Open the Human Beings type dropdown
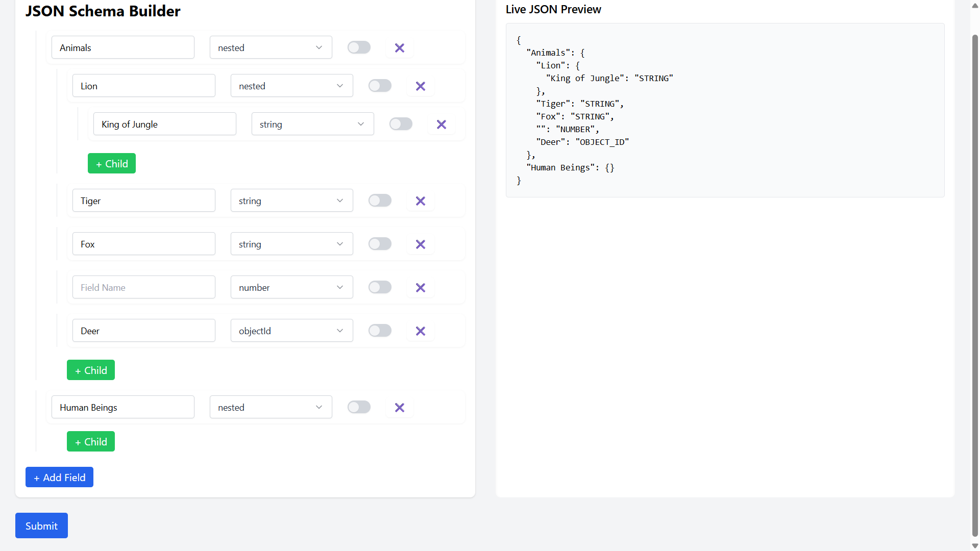The image size is (980, 551). coord(271,407)
